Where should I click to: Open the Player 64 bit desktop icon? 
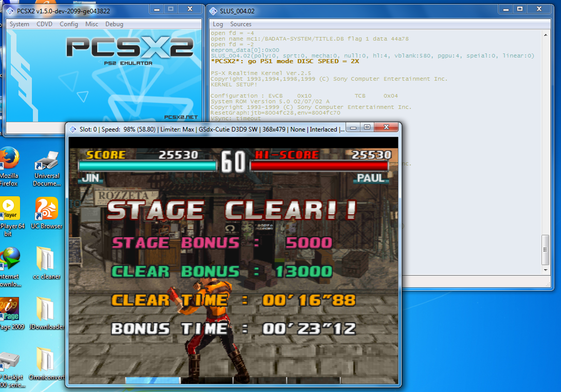click(11, 216)
